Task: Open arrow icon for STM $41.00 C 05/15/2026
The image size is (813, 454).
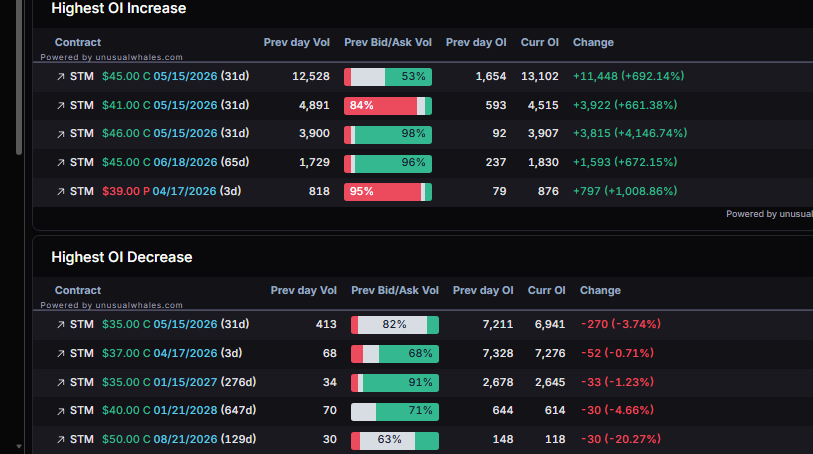Action: 61,106
